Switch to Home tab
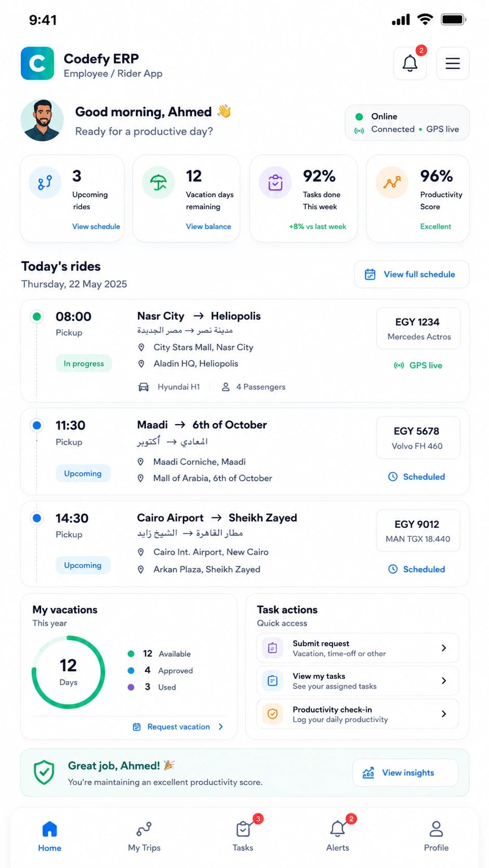 point(50,836)
